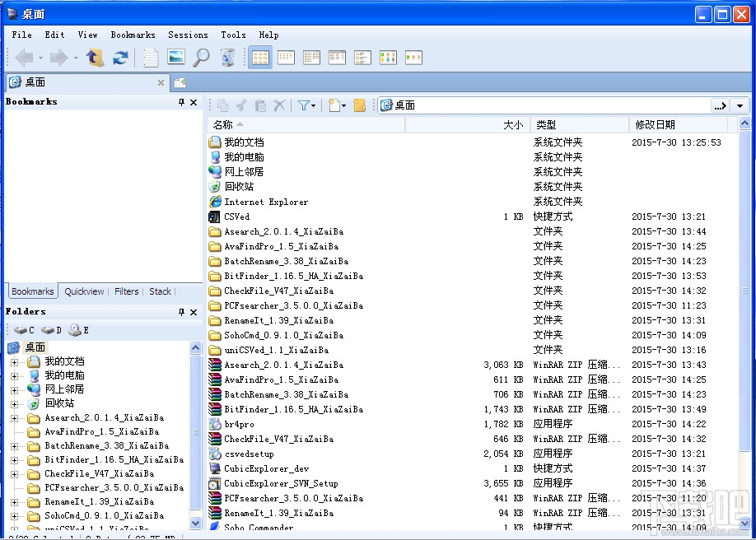Select Internet Explorer in file list
The width and height of the screenshot is (756, 540).
pos(266,202)
